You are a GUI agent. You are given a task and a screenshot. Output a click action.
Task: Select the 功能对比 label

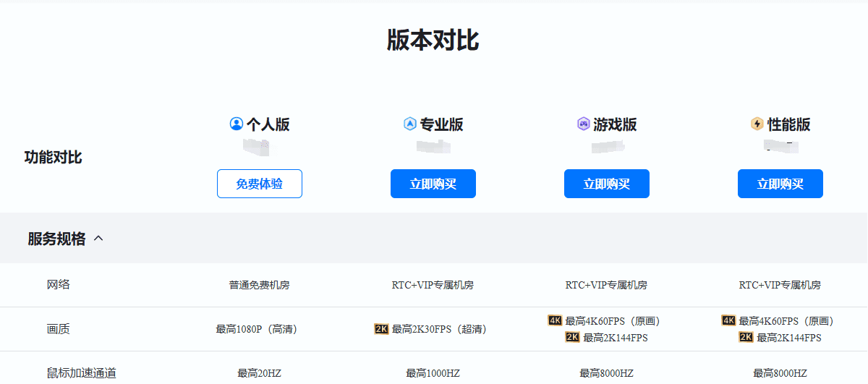tap(54, 158)
